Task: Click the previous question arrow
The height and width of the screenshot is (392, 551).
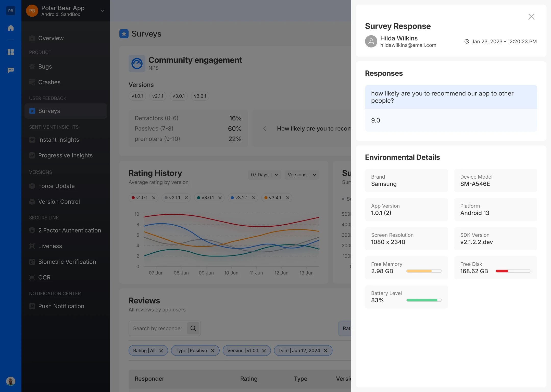Action: point(265,129)
